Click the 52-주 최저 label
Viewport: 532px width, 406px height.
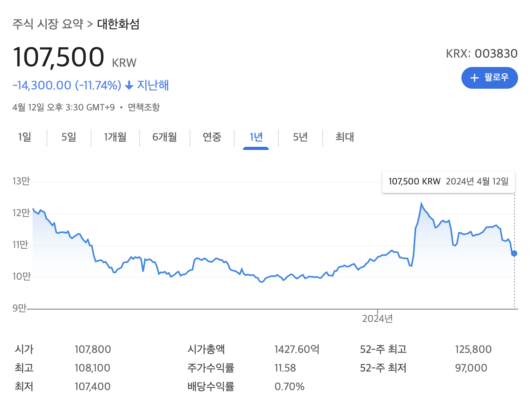click(383, 368)
